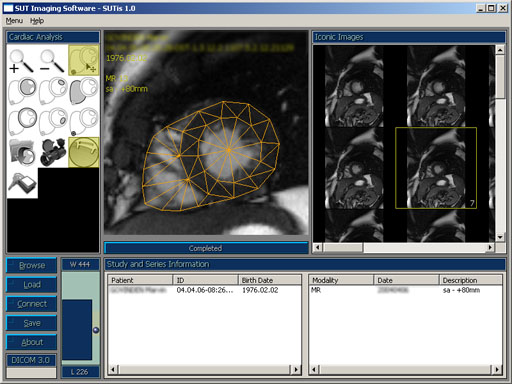
Task: Select the highlighted thumbnail numbered 7
Action: click(x=436, y=168)
